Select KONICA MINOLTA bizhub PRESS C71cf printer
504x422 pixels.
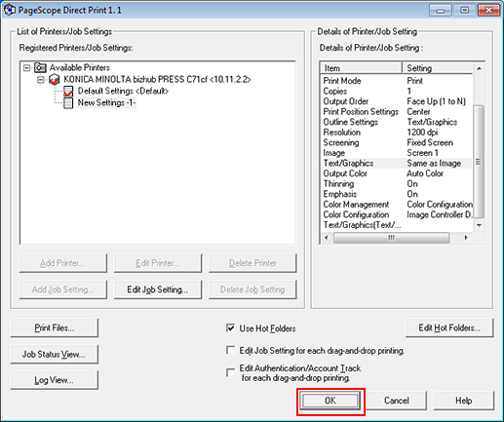click(157, 79)
